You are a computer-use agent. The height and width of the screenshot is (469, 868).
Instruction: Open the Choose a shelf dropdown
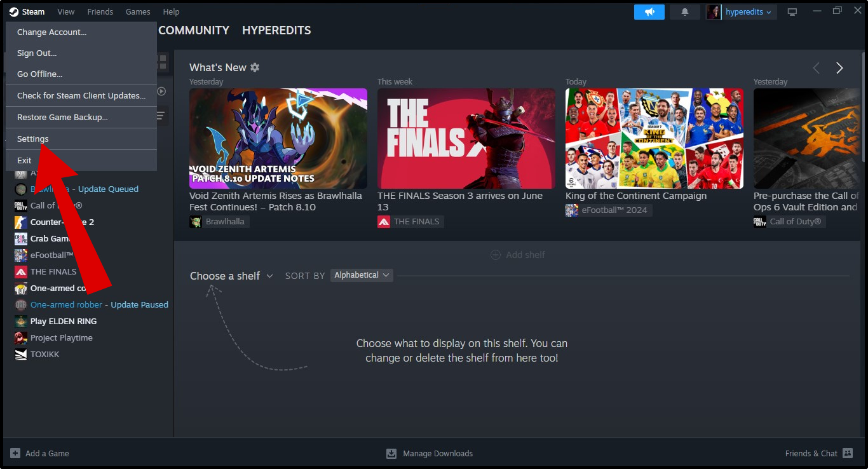pyautogui.click(x=231, y=276)
